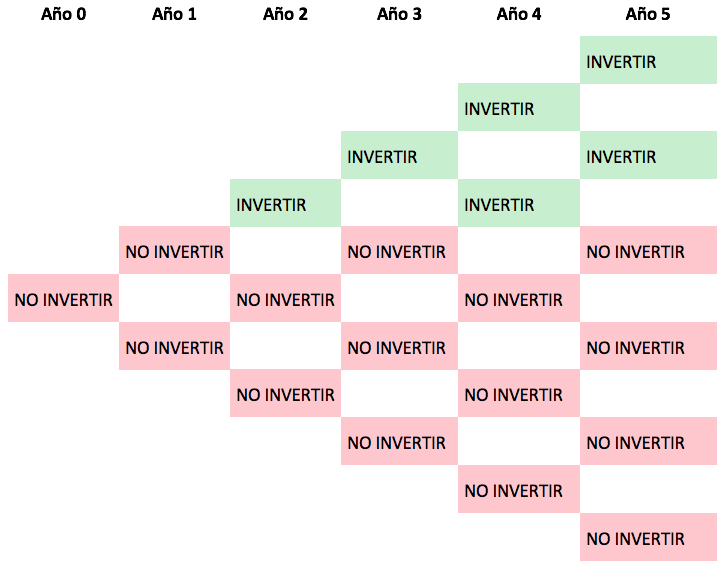Click the NO INVERTIR cell under Año 0

64,298
